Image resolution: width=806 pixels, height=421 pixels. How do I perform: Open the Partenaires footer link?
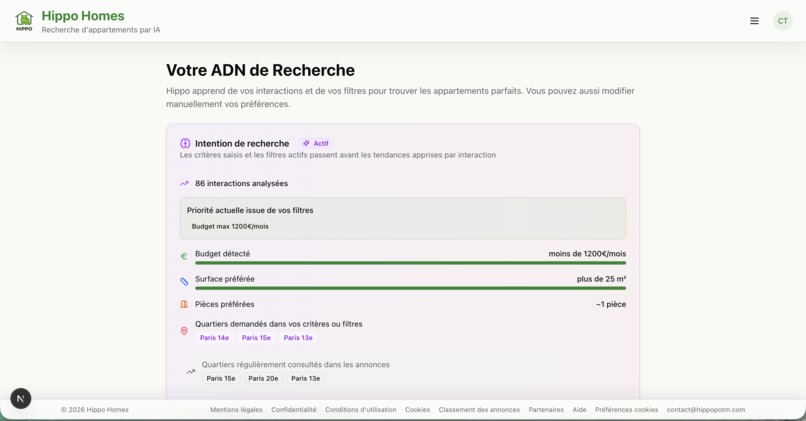tap(546, 410)
